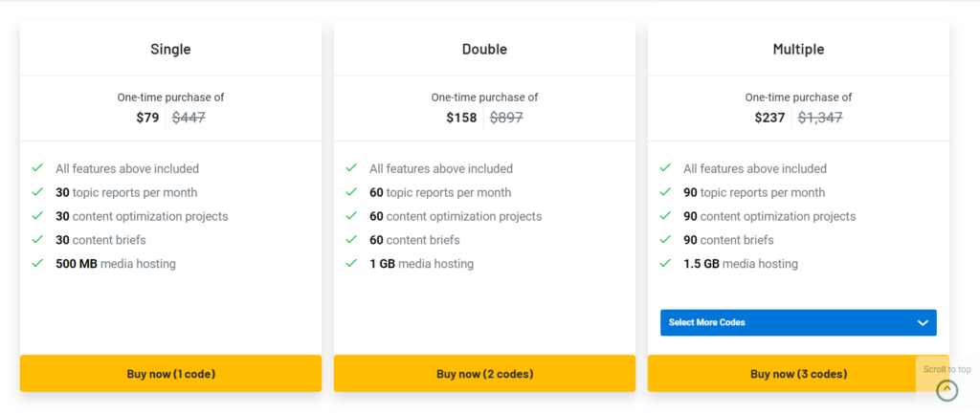The width and height of the screenshot is (980, 415).
Task: Click checkmark beside 30 topic reports per month
Action: coord(37,192)
